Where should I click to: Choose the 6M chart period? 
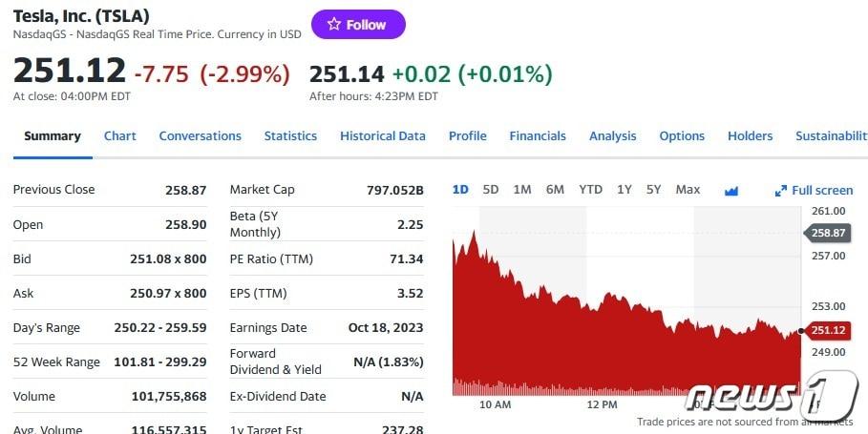pos(555,190)
